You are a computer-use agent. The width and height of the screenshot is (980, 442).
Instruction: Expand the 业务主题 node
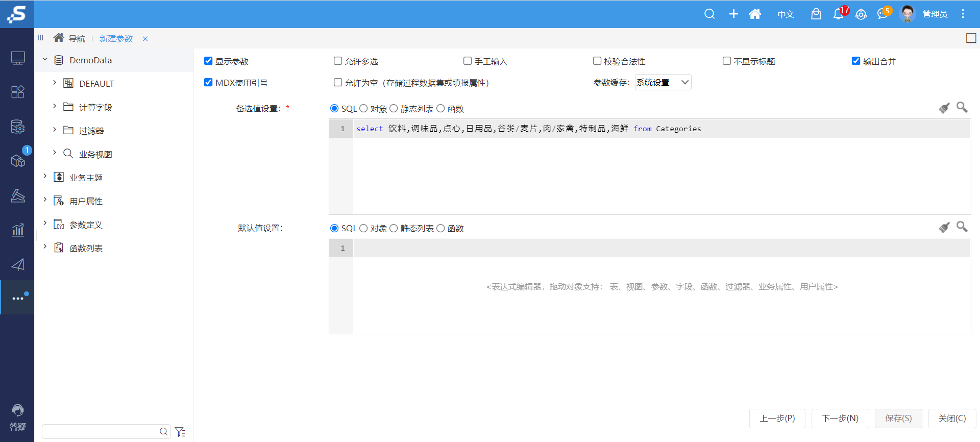click(45, 176)
